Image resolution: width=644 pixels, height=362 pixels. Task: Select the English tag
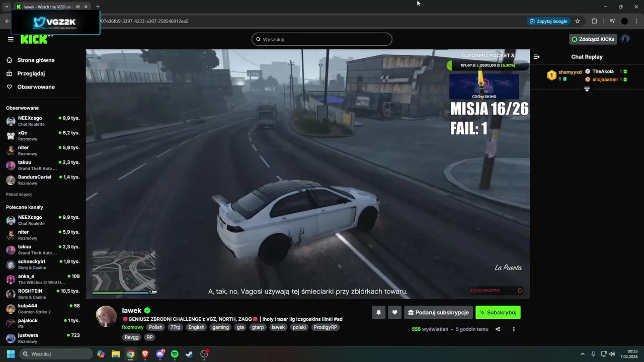[x=196, y=327]
